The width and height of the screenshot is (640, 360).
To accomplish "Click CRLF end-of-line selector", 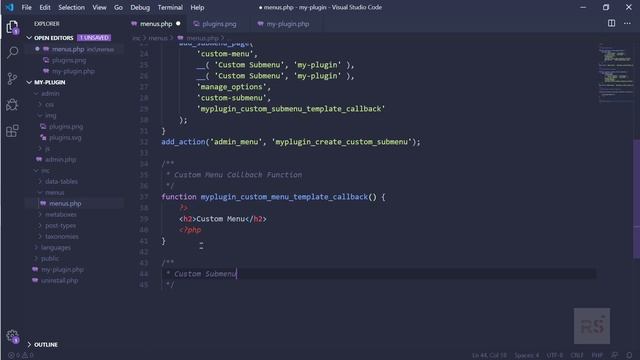I will pos(577,355).
